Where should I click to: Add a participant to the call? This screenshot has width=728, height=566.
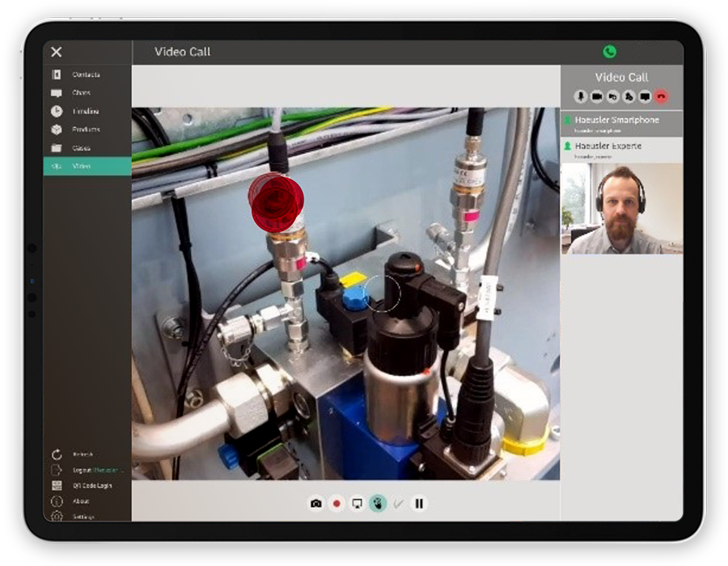point(629,96)
